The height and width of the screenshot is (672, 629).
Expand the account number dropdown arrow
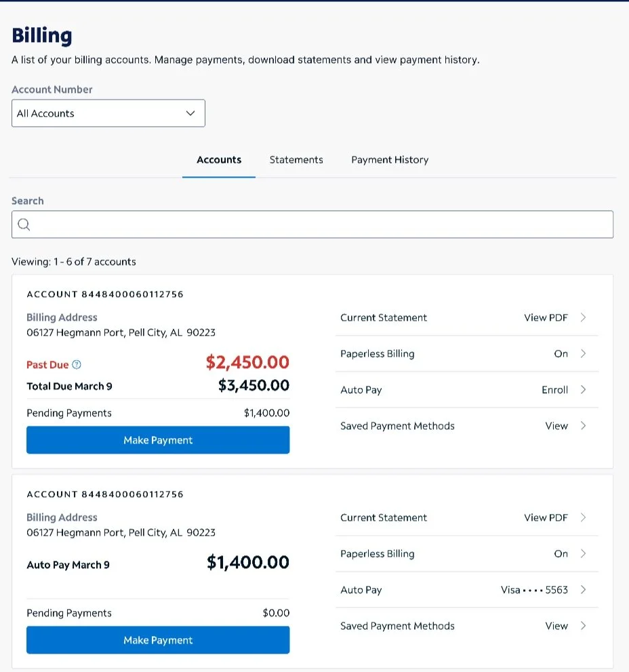(190, 113)
